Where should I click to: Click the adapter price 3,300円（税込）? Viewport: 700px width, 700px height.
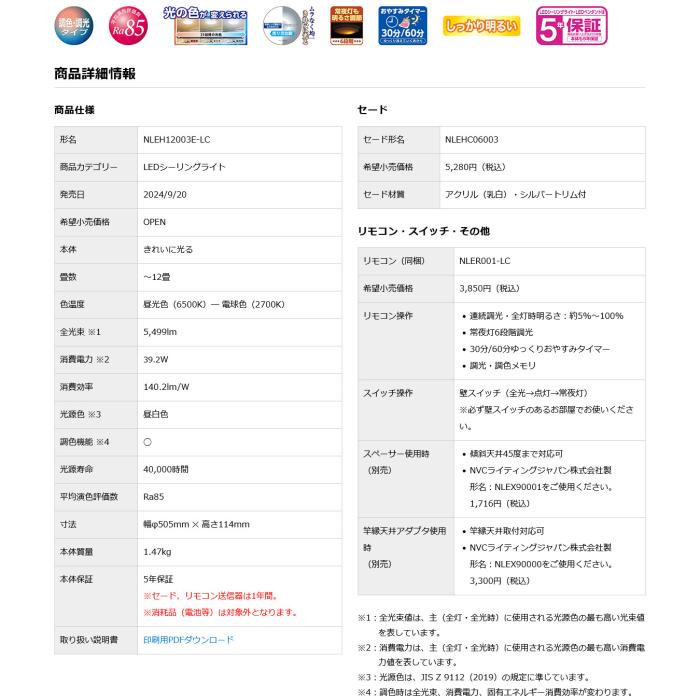(500, 581)
